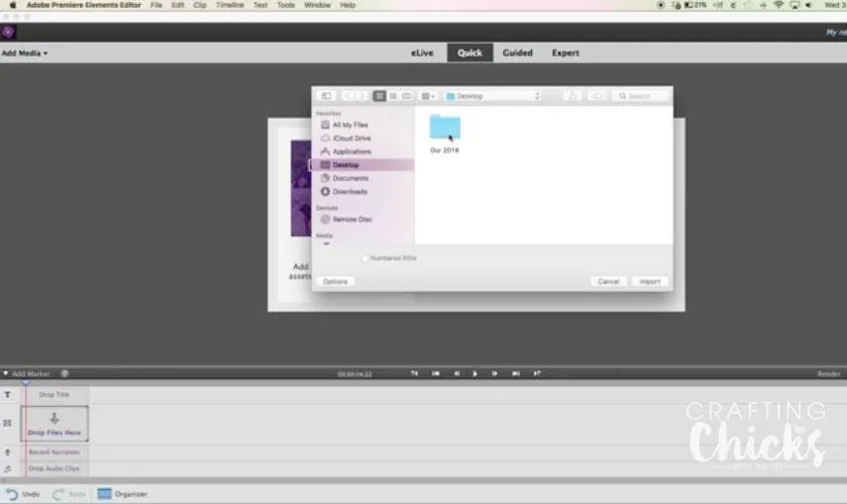Step back one frame
The width and height of the screenshot is (847, 504).
[457, 373]
